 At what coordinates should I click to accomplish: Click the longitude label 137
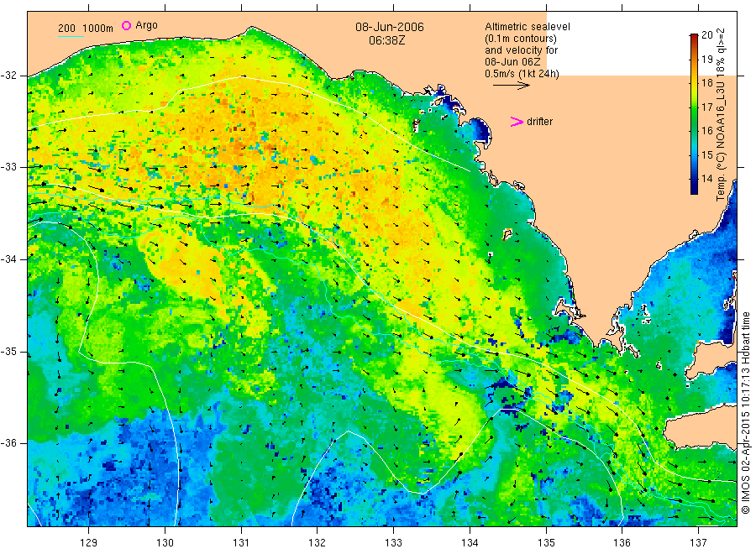(698, 543)
